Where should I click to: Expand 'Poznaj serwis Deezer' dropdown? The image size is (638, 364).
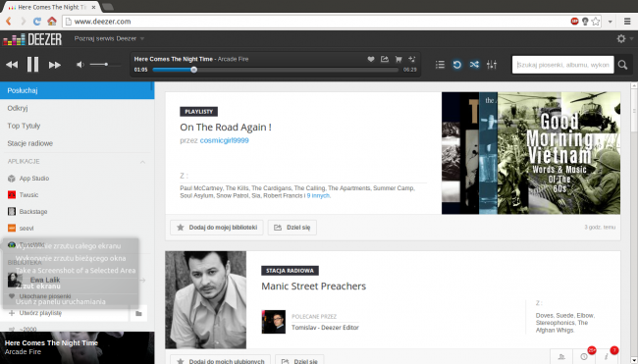109,38
